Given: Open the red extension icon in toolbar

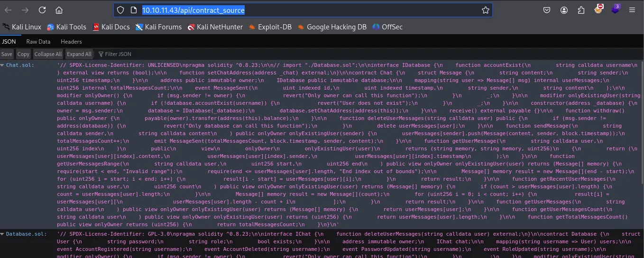Looking at the screenshot, I should [599, 9].
